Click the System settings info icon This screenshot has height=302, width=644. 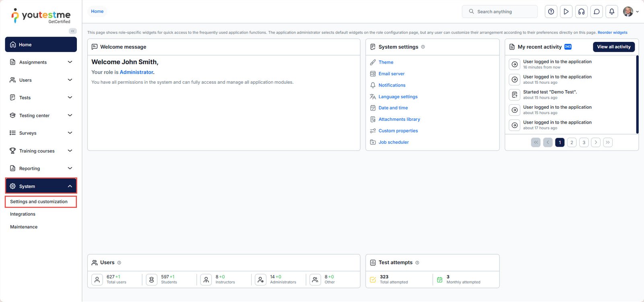pyautogui.click(x=423, y=47)
